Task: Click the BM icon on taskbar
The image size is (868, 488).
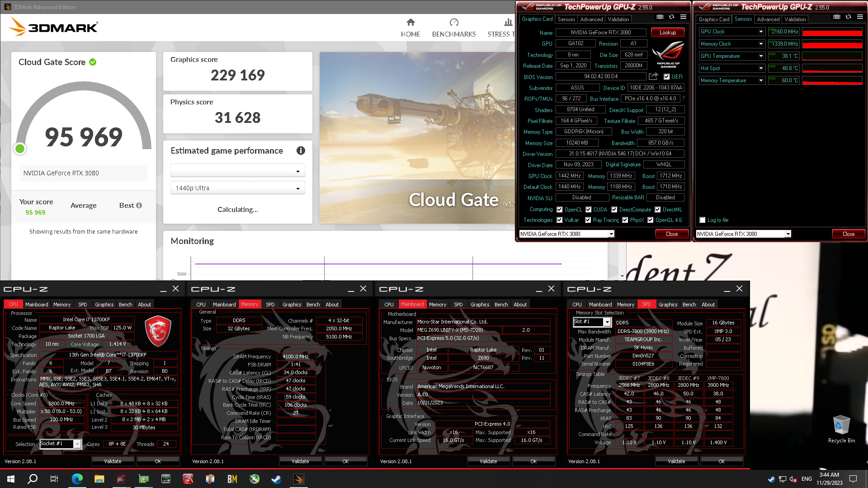Action: (x=232, y=479)
